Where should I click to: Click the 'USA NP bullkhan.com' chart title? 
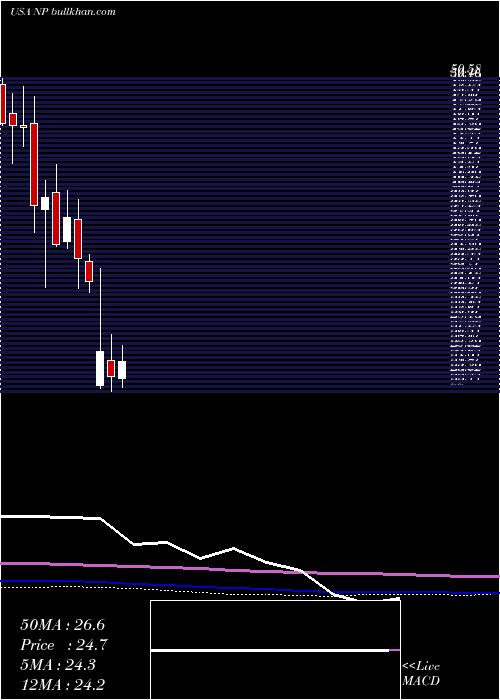click(62, 12)
